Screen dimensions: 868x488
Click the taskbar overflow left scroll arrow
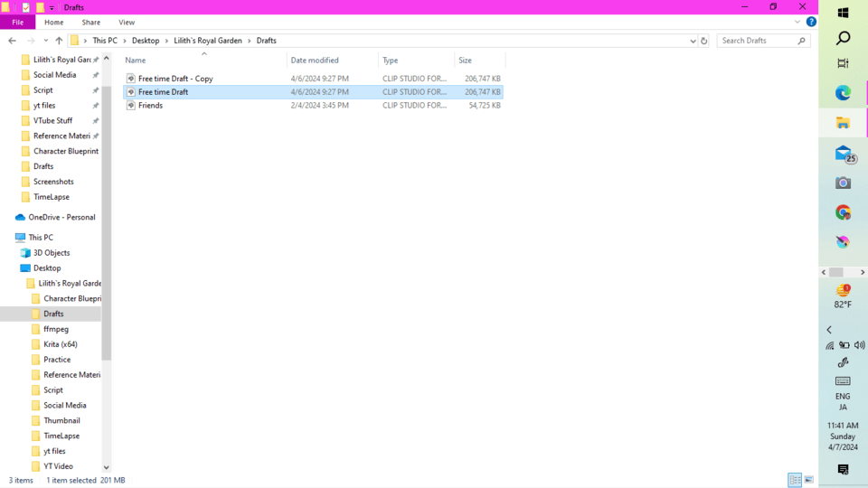pos(824,272)
